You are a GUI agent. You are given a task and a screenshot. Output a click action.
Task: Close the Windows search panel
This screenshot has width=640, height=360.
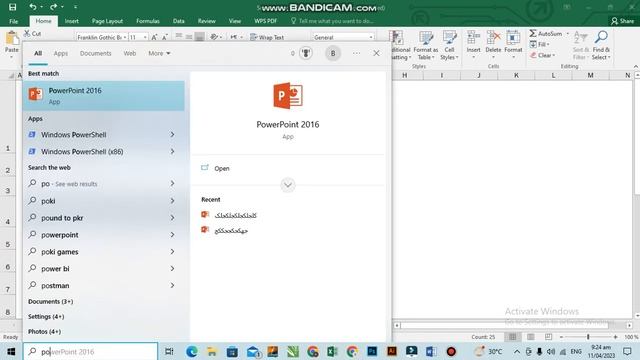click(376, 53)
